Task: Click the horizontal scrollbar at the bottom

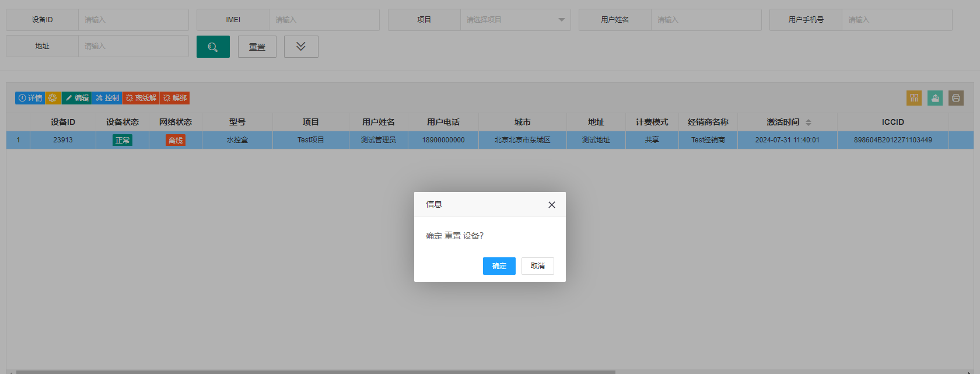Action: click(316, 372)
